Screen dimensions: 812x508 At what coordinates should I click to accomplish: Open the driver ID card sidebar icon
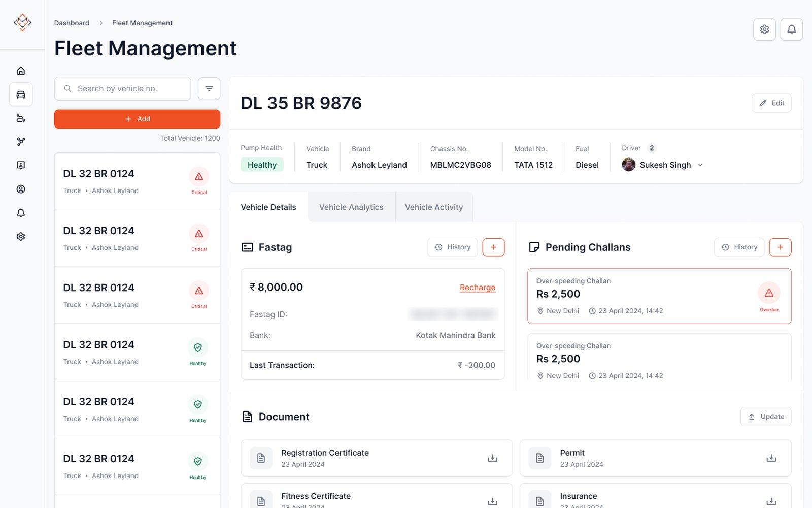click(21, 165)
